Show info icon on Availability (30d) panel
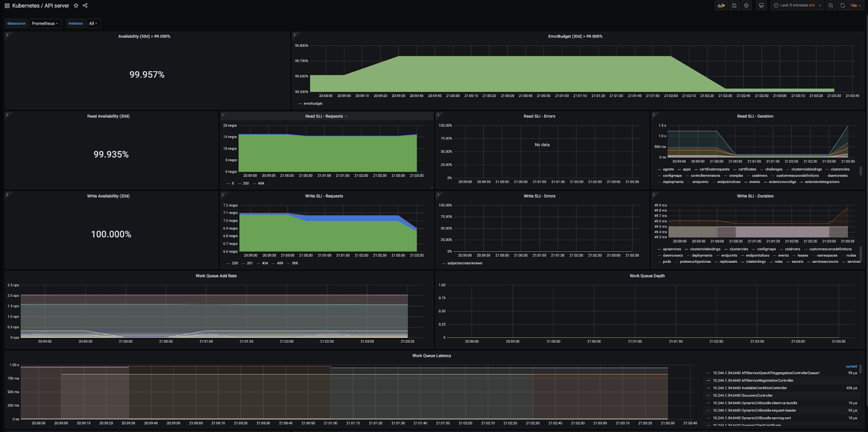The width and height of the screenshot is (868, 432). pyautogui.click(x=7, y=35)
